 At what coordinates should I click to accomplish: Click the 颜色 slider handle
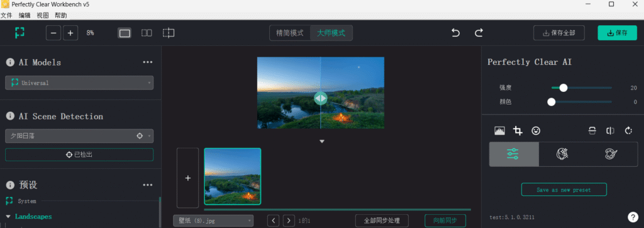pyautogui.click(x=551, y=102)
